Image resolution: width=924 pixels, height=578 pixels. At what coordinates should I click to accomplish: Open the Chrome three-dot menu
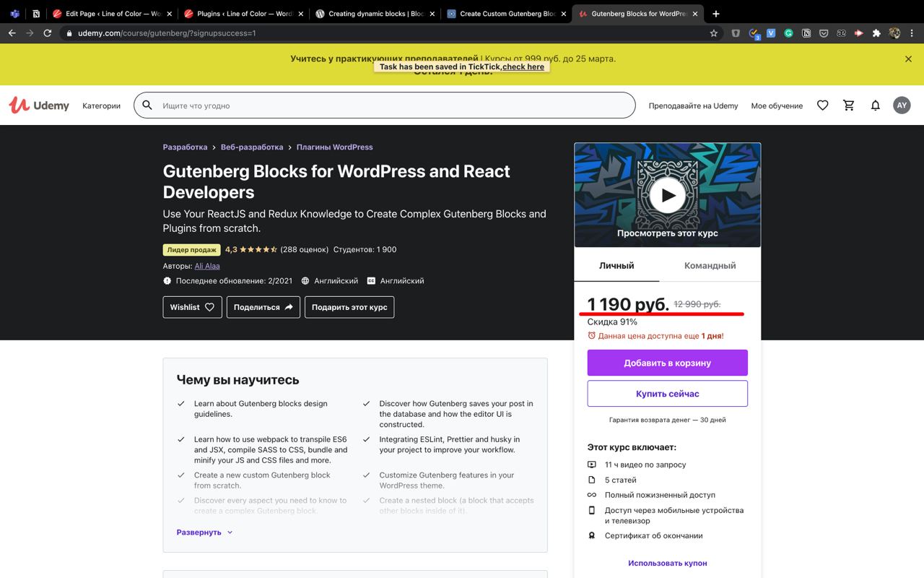[912, 33]
